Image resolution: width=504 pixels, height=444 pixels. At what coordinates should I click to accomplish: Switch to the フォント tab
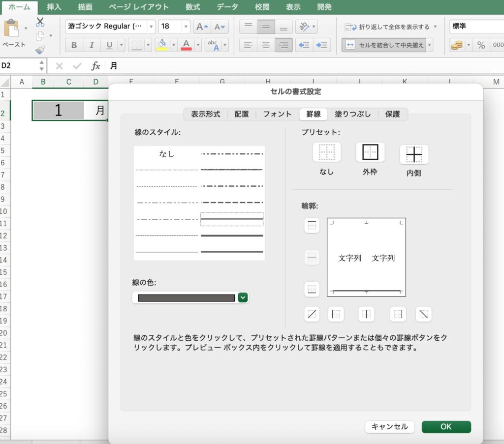tap(277, 114)
